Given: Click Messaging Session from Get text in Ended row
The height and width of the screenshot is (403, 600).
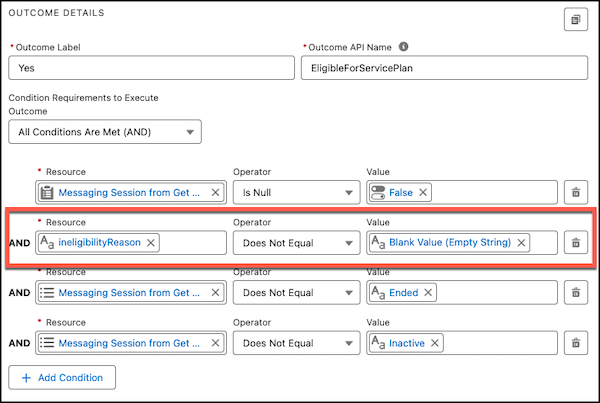Looking at the screenshot, I should (x=129, y=293).
